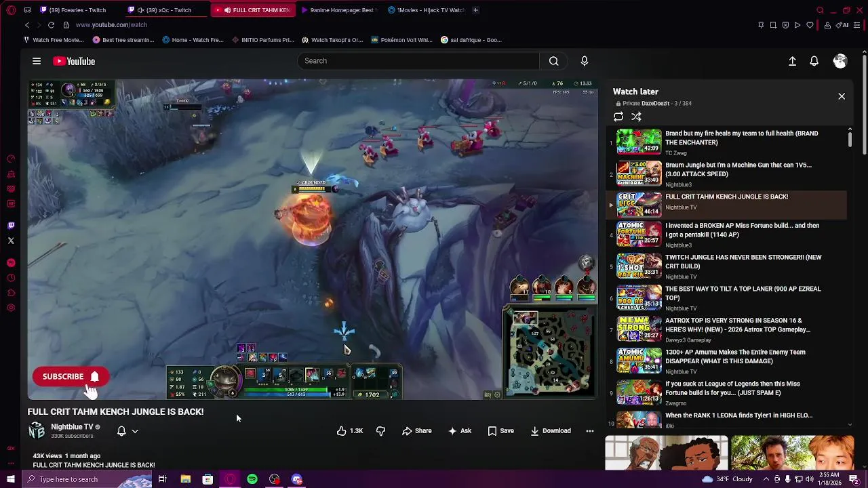Open History clock in Opera sidebar

click(x=11, y=278)
